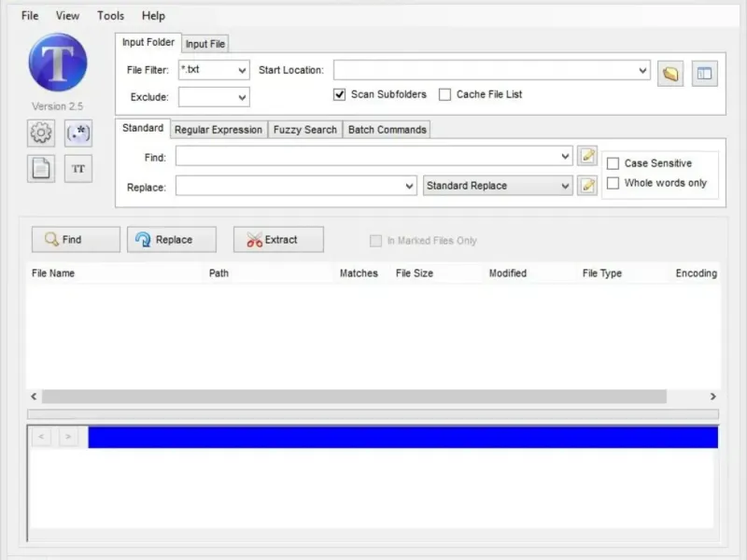747x560 pixels.
Task: Toggle the Scan Subfolders checkbox
Action: pos(339,94)
